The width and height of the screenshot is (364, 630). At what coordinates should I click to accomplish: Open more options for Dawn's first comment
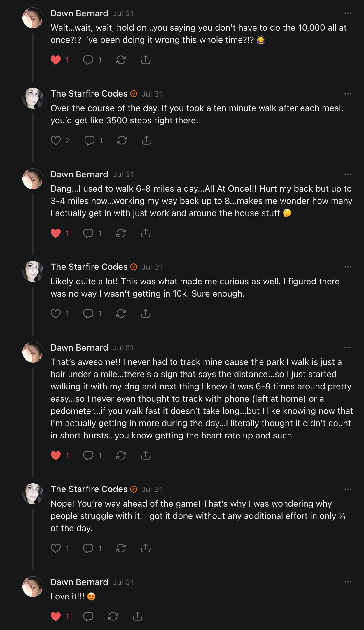tap(348, 13)
